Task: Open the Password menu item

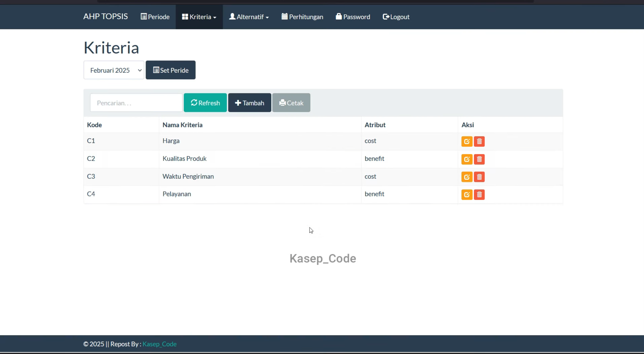Action: pyautogui.click(x=353, y=17)
